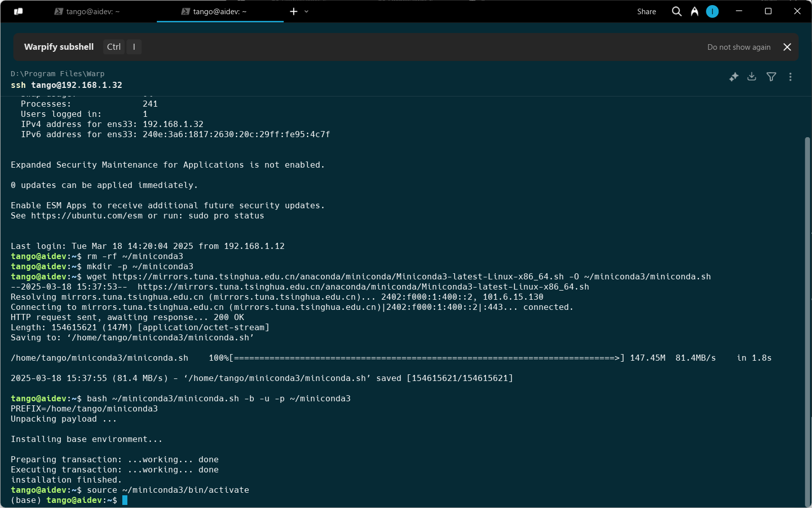Expand the new-tab options chevron

tap(307, 11)
